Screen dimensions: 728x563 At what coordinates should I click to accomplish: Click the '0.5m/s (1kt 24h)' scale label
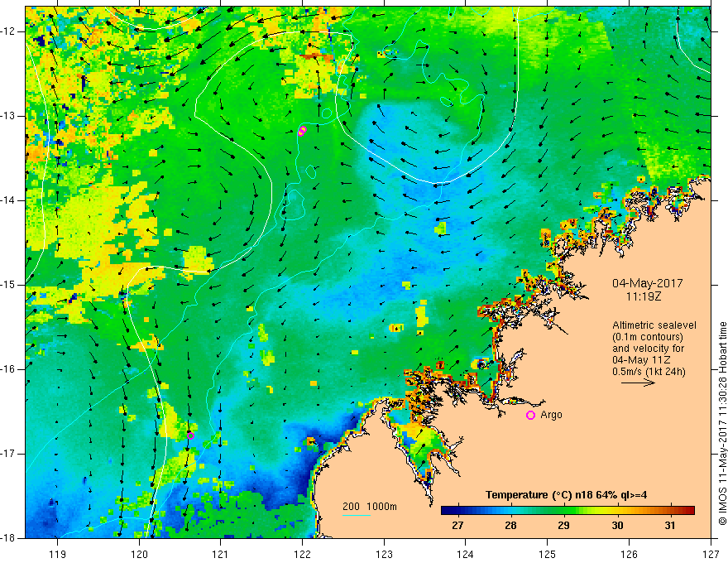649,372
